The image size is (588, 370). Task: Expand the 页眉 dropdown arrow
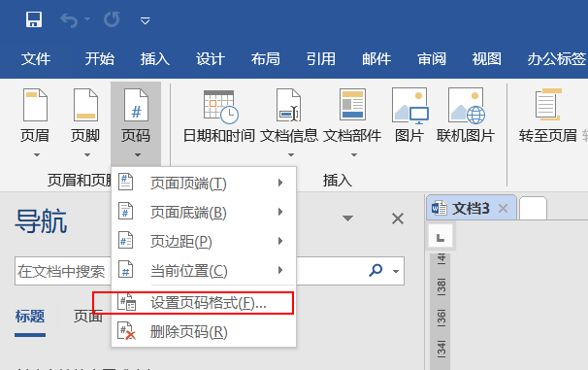tap(36, 155)
